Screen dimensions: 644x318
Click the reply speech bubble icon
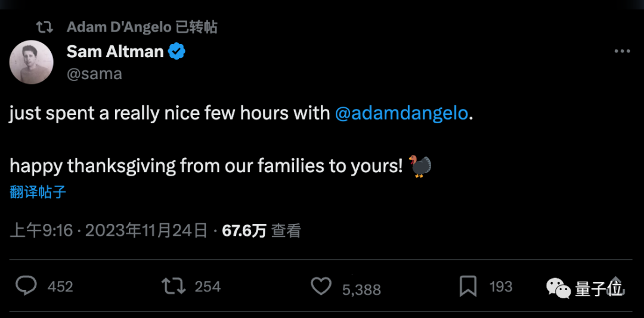(26, 286)
